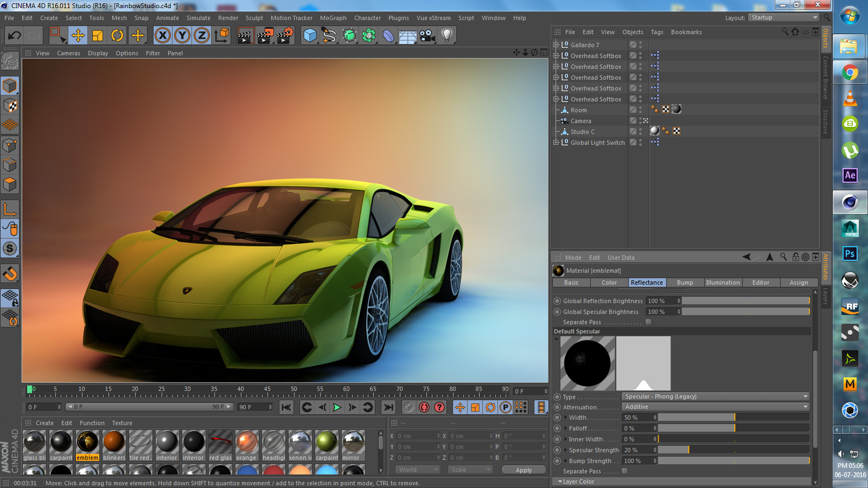
Task: Render the active view
Action: 245,35
